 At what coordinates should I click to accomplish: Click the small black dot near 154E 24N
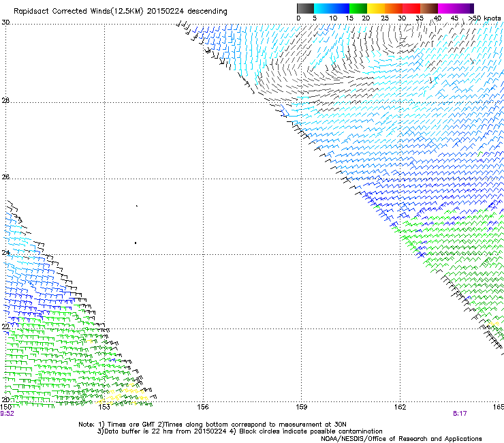point(136,243)
